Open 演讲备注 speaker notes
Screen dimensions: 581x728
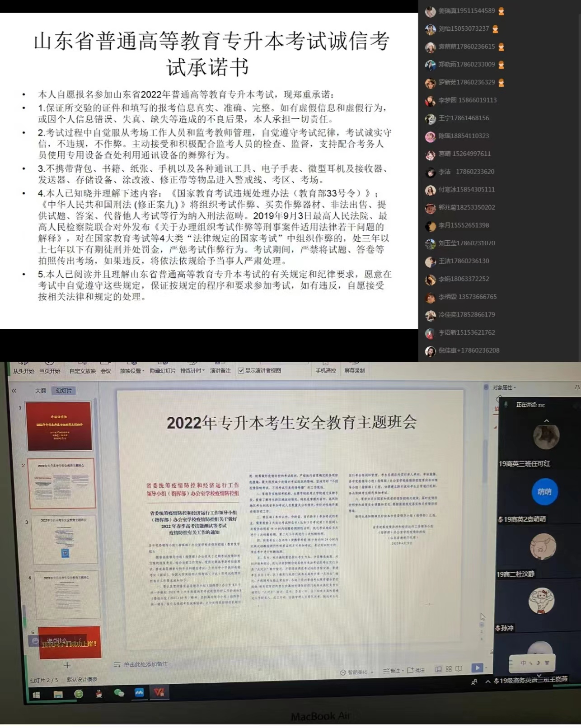(x=220, y=370)
